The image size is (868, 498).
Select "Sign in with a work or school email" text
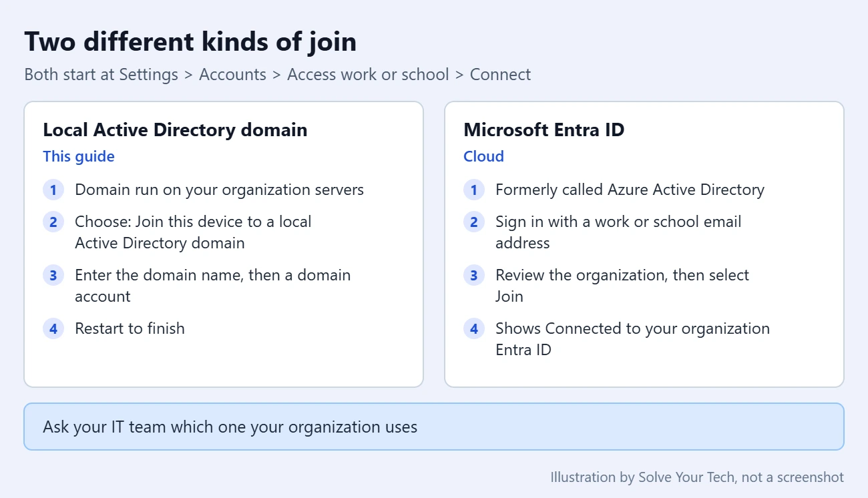tap(618, 232)
